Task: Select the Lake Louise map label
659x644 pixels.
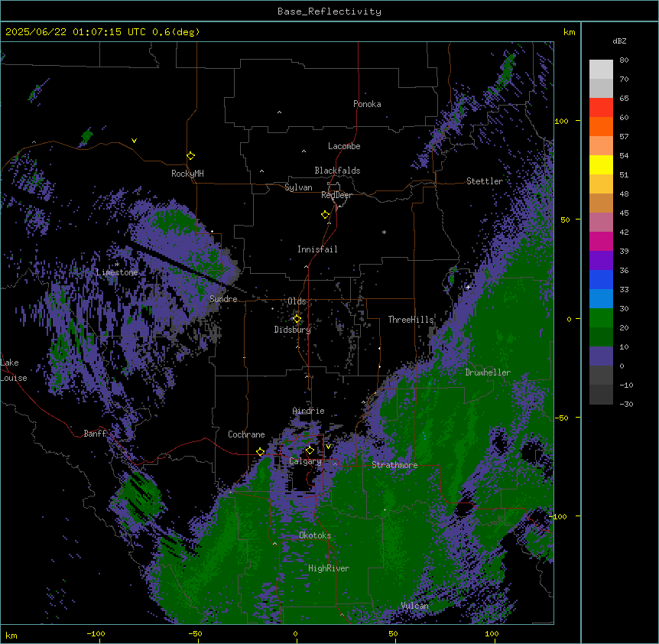Action: pyautogui.click(x=14, y=370)
